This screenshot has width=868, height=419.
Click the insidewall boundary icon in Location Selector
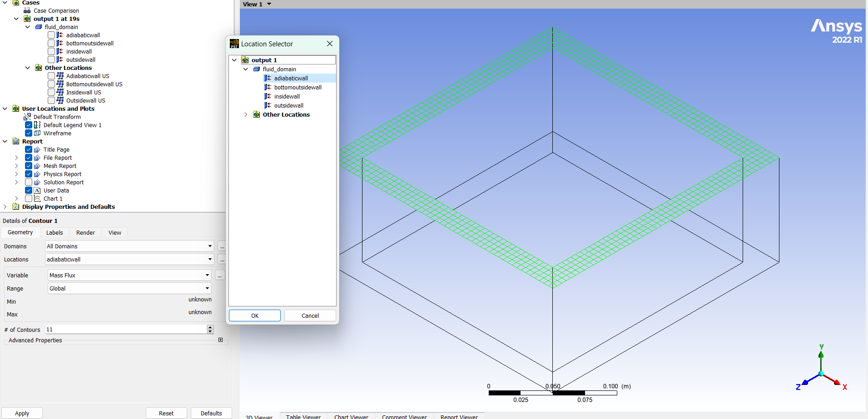tap(268, 96)
